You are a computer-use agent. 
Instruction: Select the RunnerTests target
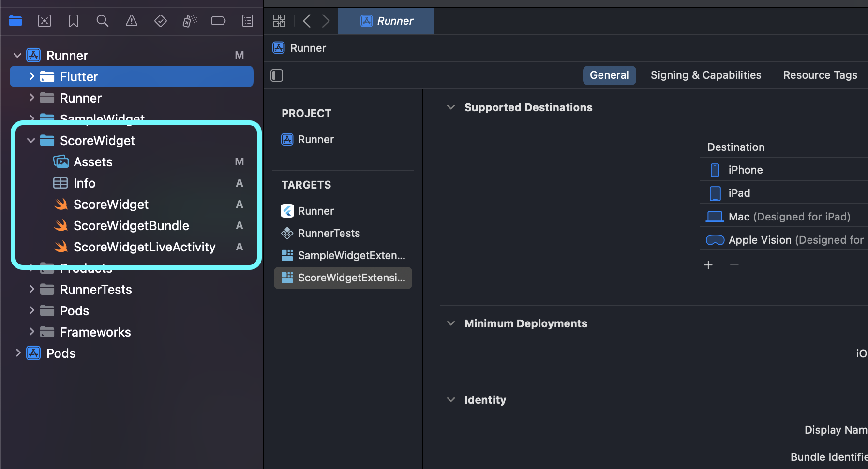[343, 233]
